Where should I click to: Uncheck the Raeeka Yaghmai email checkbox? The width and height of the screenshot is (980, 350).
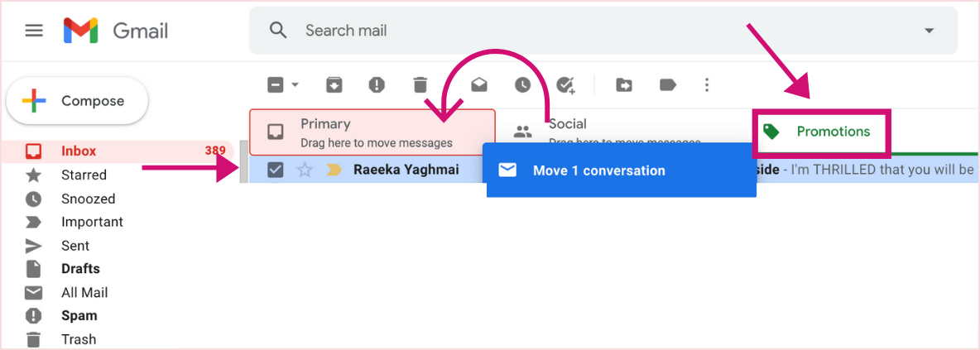coord(276,170)
